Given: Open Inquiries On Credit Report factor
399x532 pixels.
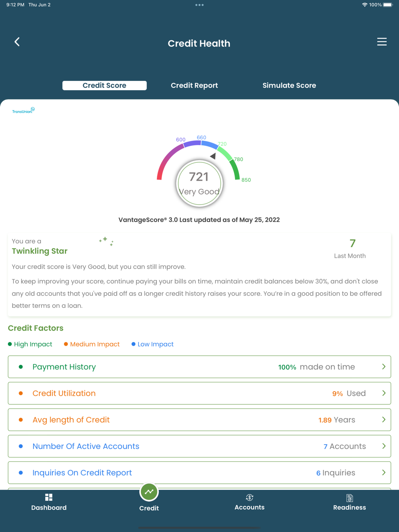Looking at the screenshot, I should pyautogui.click(x=199, y=473).
